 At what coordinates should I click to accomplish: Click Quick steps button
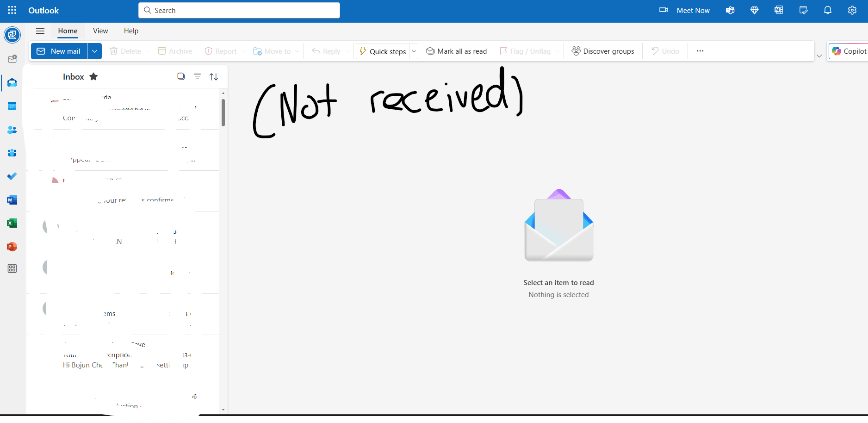tap(383, 51)
